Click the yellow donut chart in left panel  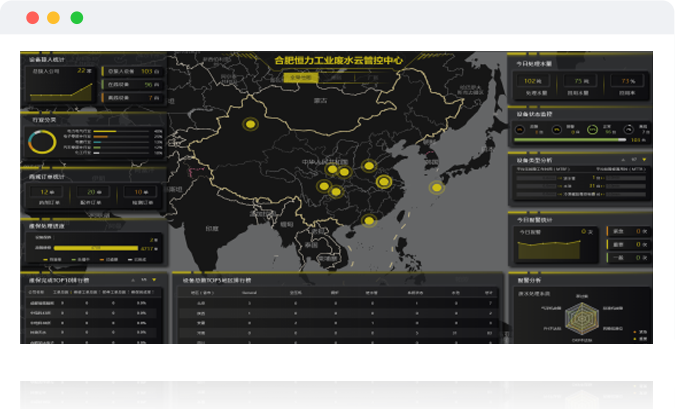pyautogui.click(x=42, y=142)
